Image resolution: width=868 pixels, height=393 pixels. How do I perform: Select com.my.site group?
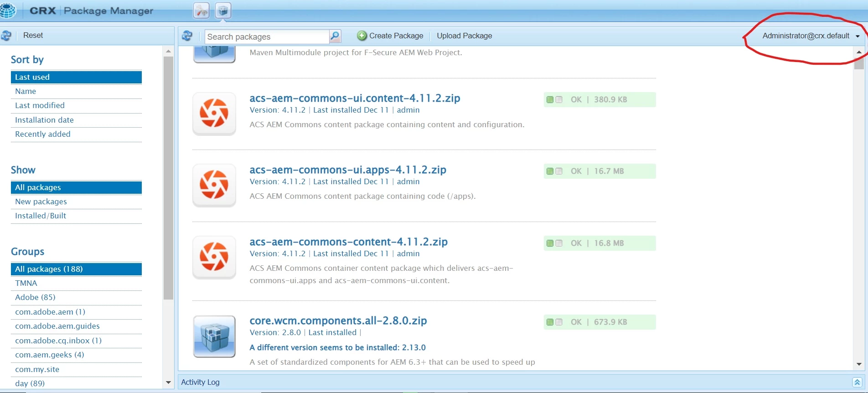(76, 369)
